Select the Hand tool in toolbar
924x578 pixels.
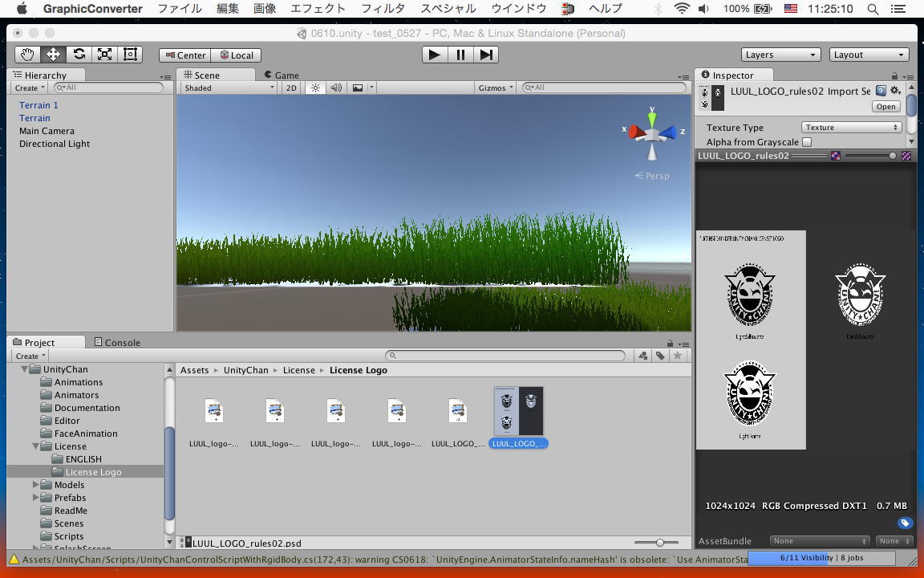click(x=27, y=55)
